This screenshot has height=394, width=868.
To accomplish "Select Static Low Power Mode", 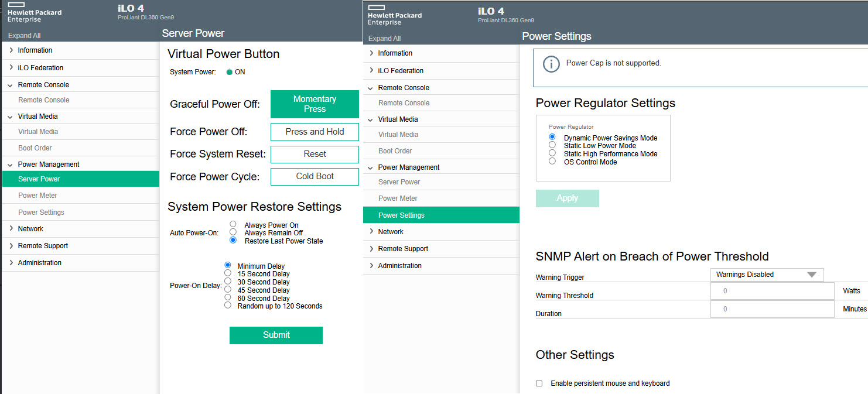I will click(552, 145).
